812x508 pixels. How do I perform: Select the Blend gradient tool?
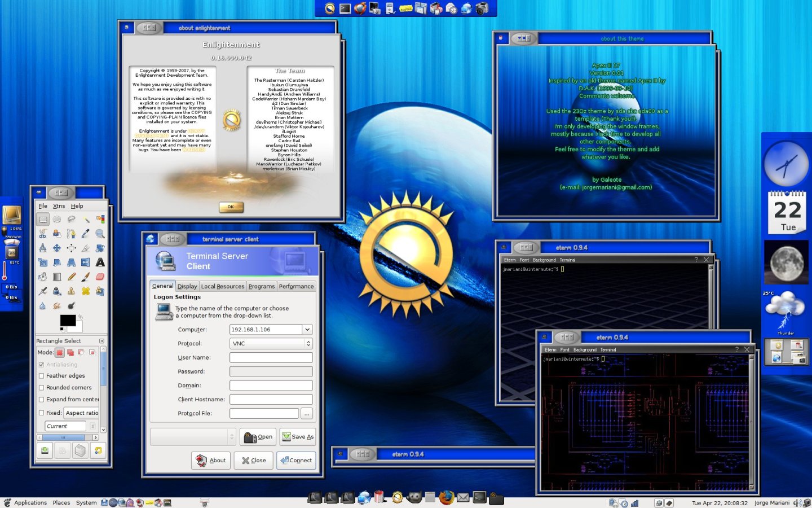point(57,277)
